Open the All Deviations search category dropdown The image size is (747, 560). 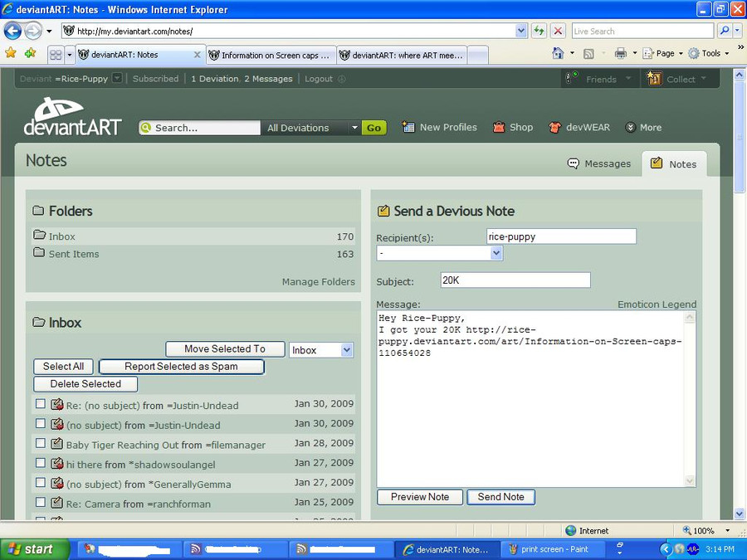click(311, 128)
